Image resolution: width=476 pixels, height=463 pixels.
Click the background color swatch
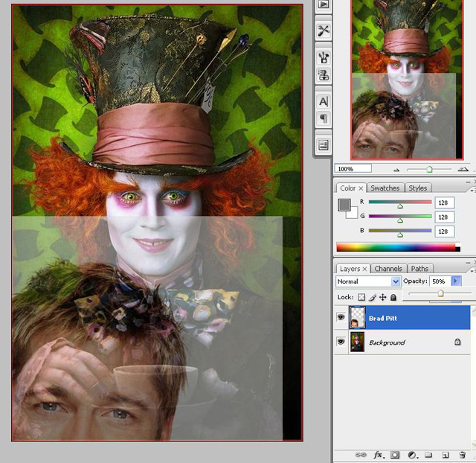(x=354, y=214)
